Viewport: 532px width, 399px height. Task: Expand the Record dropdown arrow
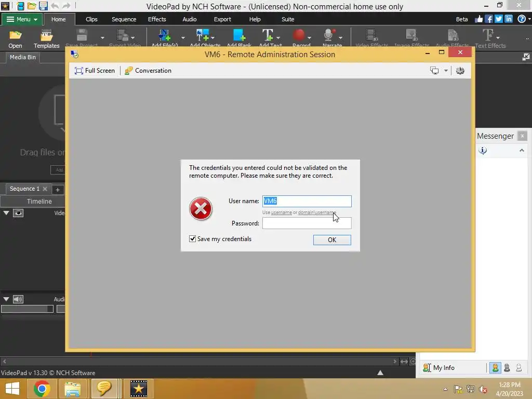pyautogui.click(x=309, y=37)
